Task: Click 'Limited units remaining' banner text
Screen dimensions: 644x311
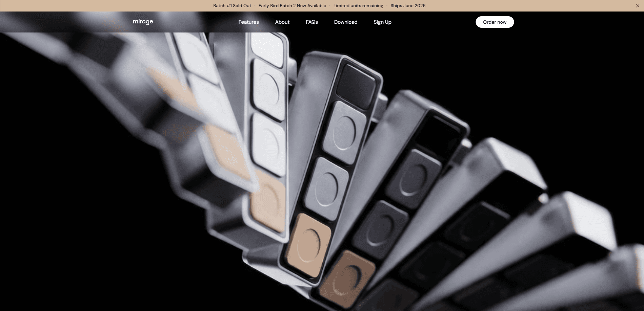Action: tap(358, 6)
